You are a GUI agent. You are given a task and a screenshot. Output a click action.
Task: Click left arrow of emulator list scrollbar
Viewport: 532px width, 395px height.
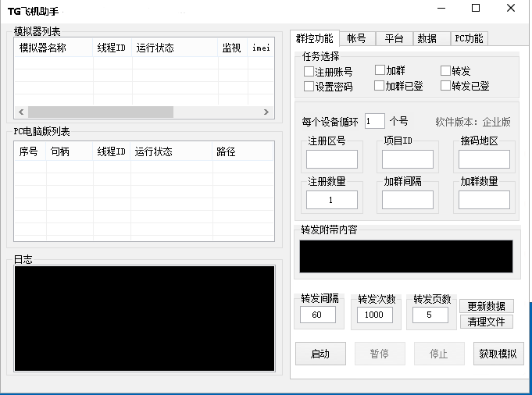22,112
